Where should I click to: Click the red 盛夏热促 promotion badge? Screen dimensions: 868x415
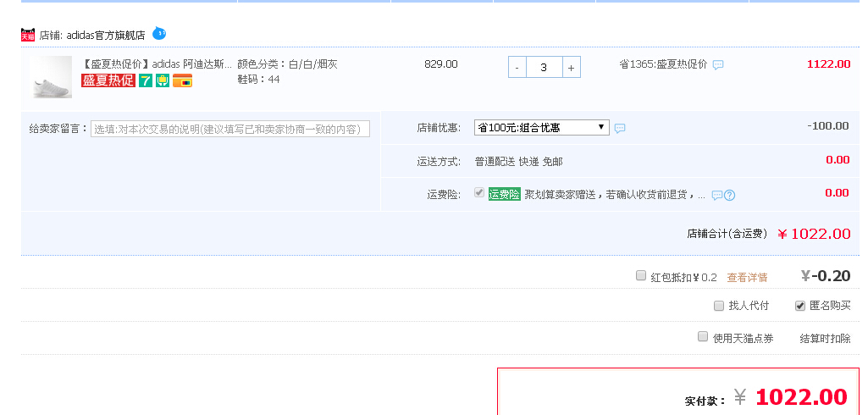[x=108, y=80]
